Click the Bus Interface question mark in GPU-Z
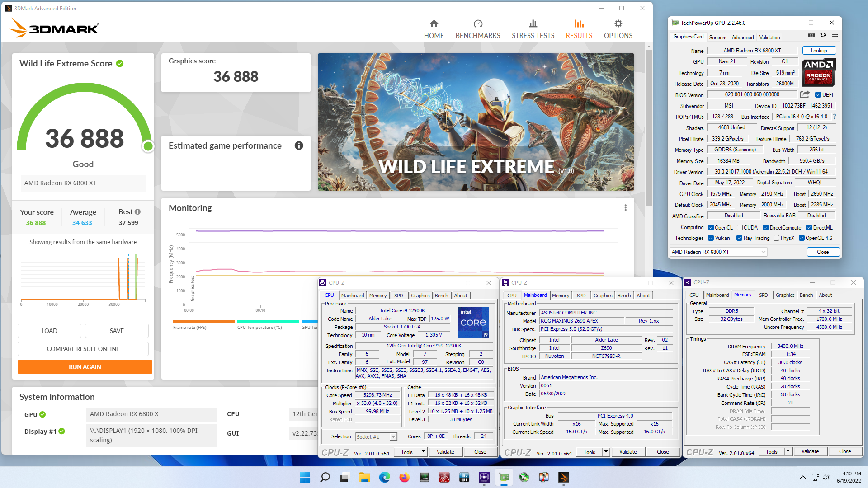868x488 pixels. (835, 117)
